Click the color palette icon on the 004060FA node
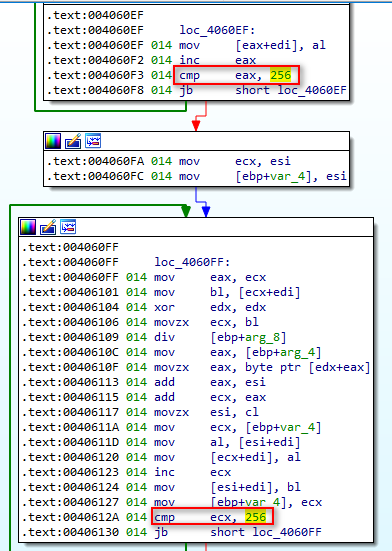Image resolution: width=392 pixels, height=551 pixels. pos(53,141)
